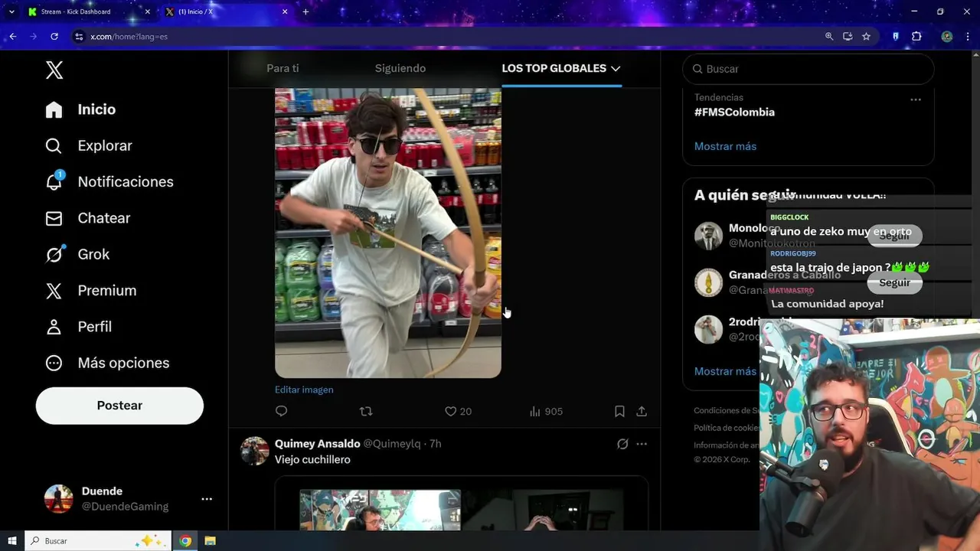This screenshot has height=551, width=980.
Task: Open #FMSColombia trend
Action: (x=734, y=112)
